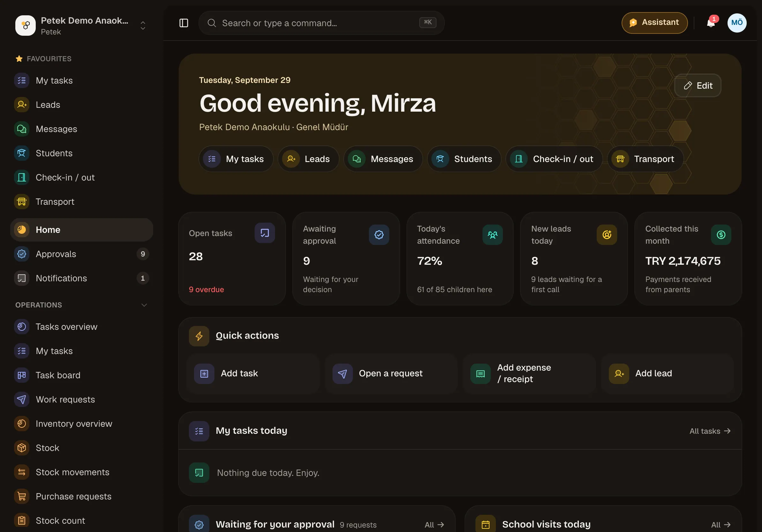This screenshot has height=532, width=762.
Task: Click the Open tasks card icon
Action: click(265, 233)
